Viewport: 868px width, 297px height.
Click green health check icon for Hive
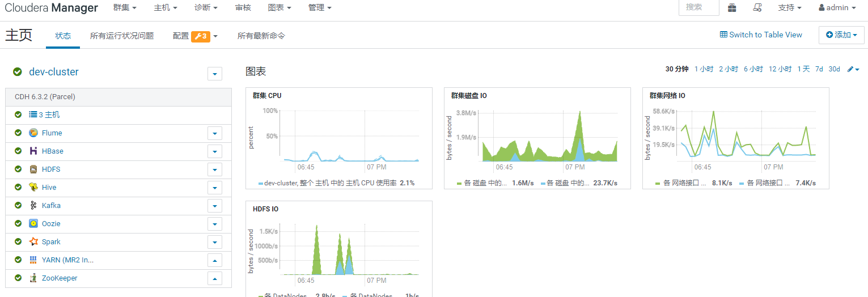click(x=18, y=187)
